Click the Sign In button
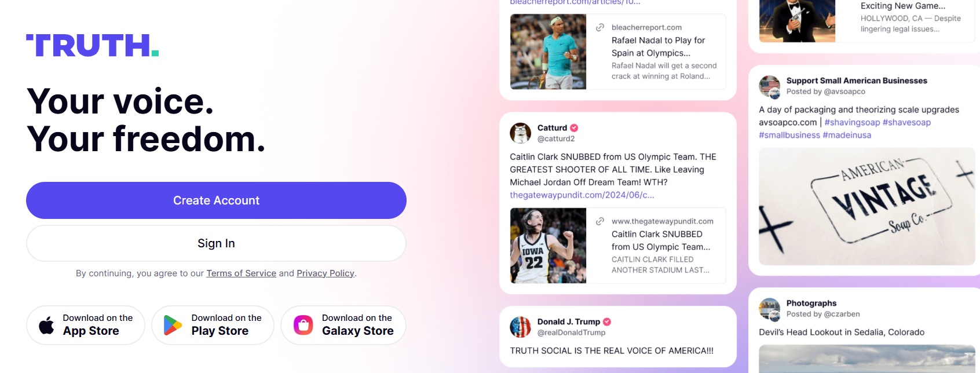This screenshot has width=980, height=373. 216,243
